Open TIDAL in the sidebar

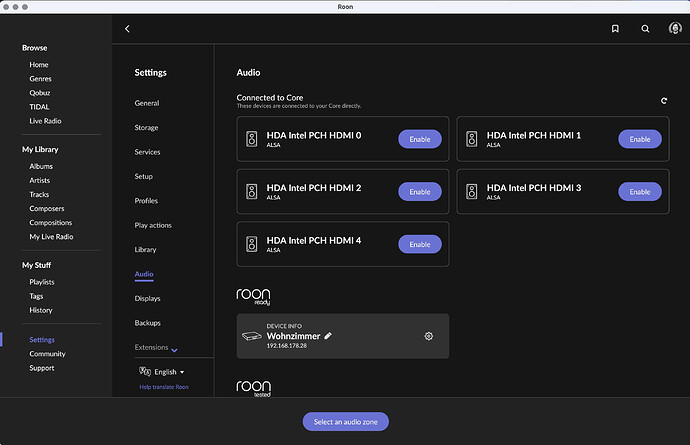coord(39,107)
